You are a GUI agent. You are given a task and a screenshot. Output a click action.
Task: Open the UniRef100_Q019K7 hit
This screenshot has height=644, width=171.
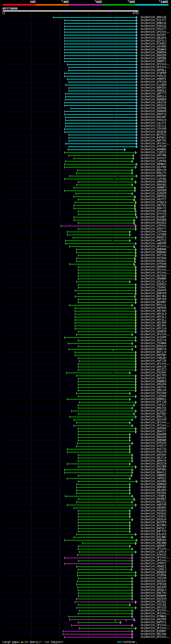coord(153,217)
